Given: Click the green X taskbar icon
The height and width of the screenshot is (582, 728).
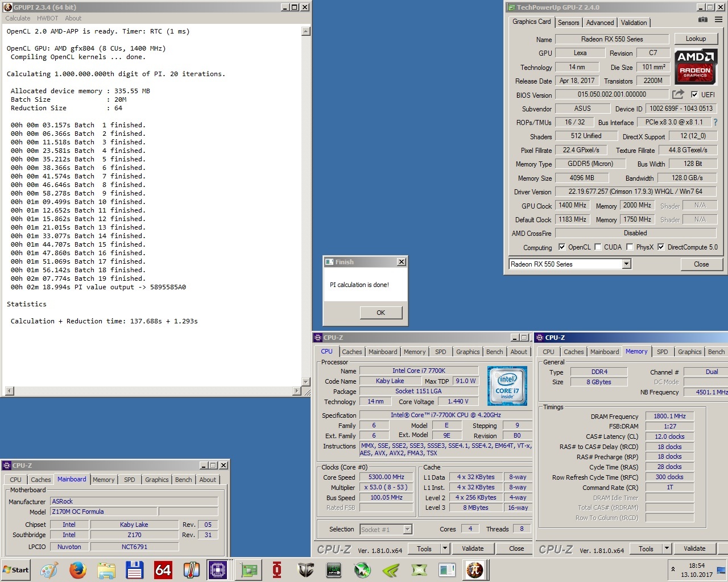Looking at the screenshot, I should pos(419,569).
